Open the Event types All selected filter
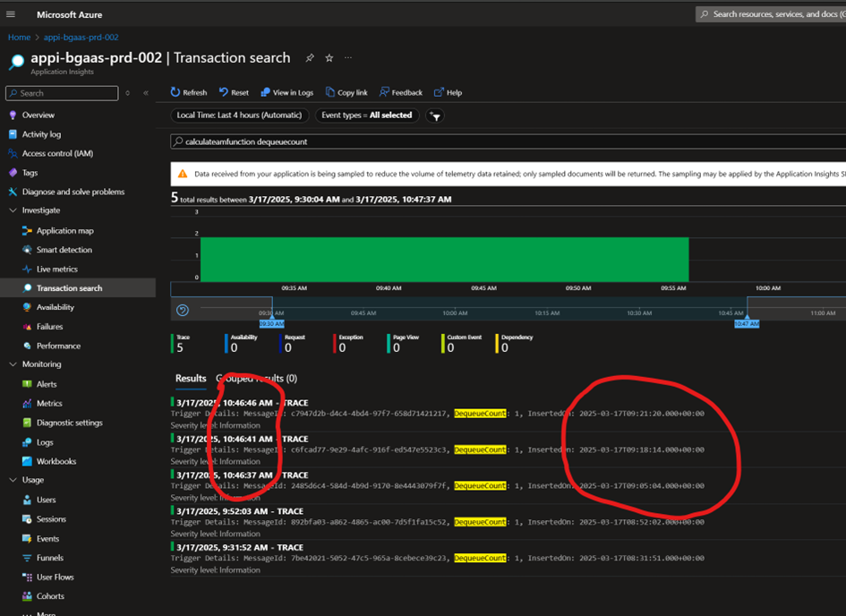Image resolution: width=846 pixels, height=616 pixels. (367, 115)
